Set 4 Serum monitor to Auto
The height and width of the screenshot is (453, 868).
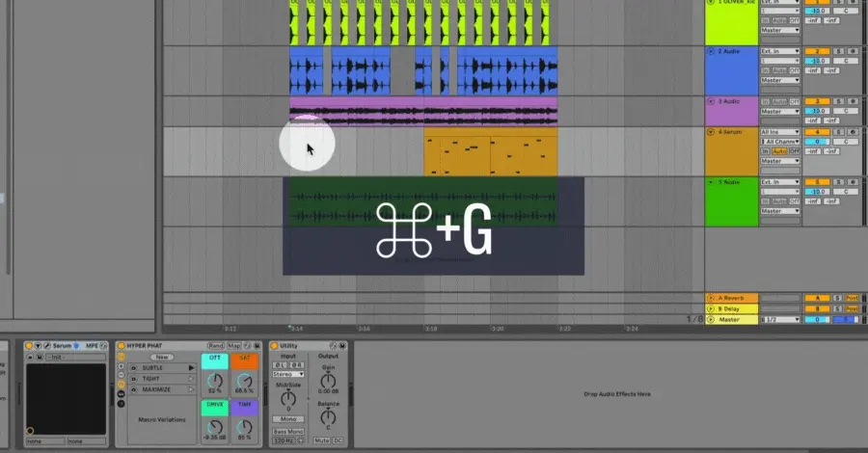[779, 151]
